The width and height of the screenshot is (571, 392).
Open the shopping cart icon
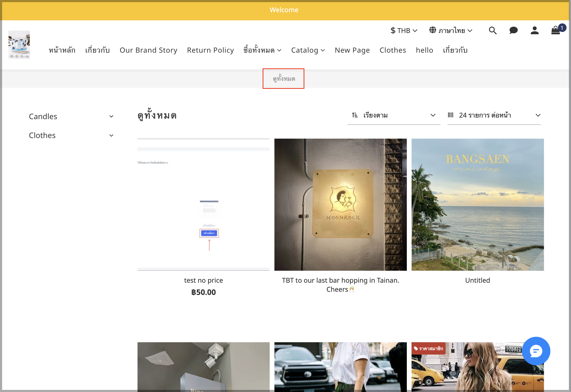click(x=556, y=30)
